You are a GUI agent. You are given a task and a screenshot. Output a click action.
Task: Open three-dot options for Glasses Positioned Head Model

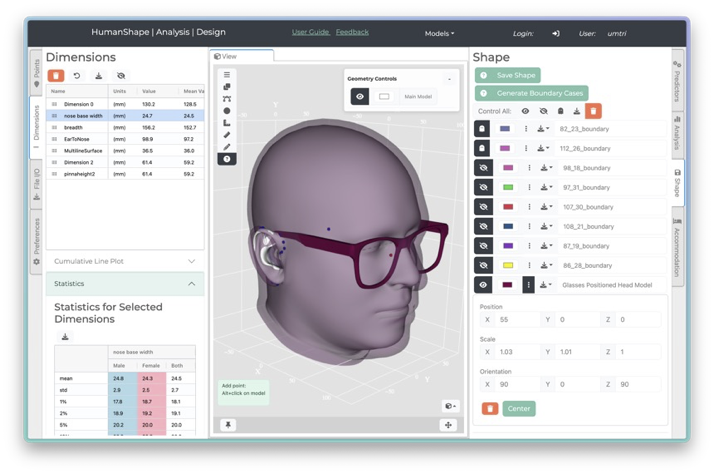coord(528,285)
